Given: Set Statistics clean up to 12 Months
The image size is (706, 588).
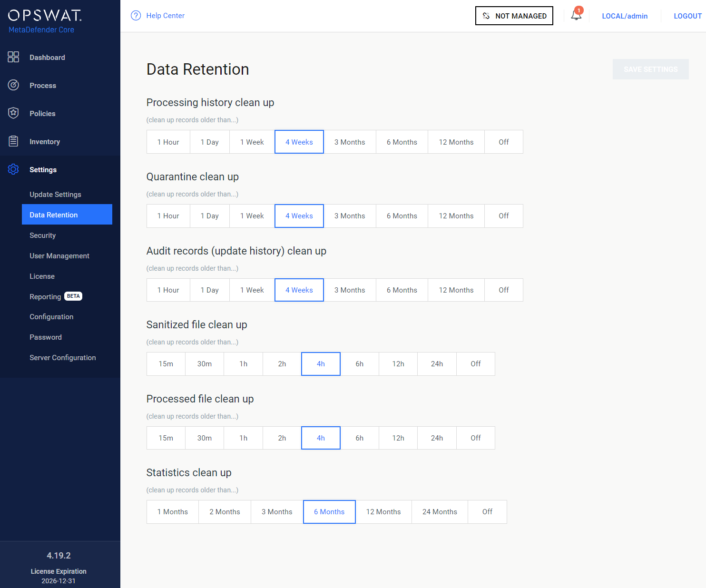Looking at the screenshot, I should click(x=383, y=512).
